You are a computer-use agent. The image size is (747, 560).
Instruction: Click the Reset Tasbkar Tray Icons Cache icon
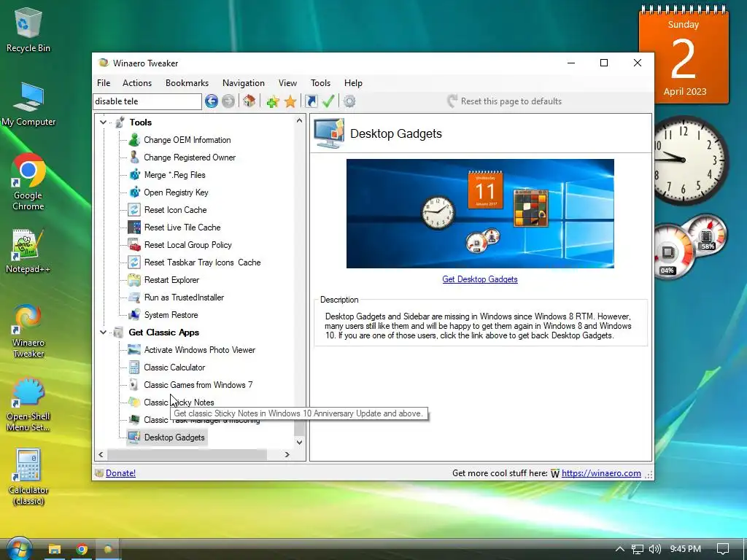pyautogui.click(x=134, y=262)
